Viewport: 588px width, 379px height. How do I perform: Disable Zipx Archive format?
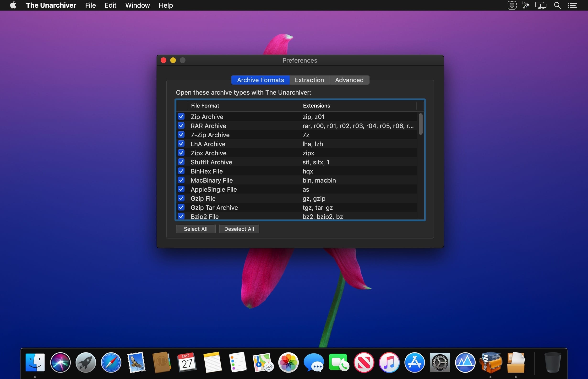point(181,153)
